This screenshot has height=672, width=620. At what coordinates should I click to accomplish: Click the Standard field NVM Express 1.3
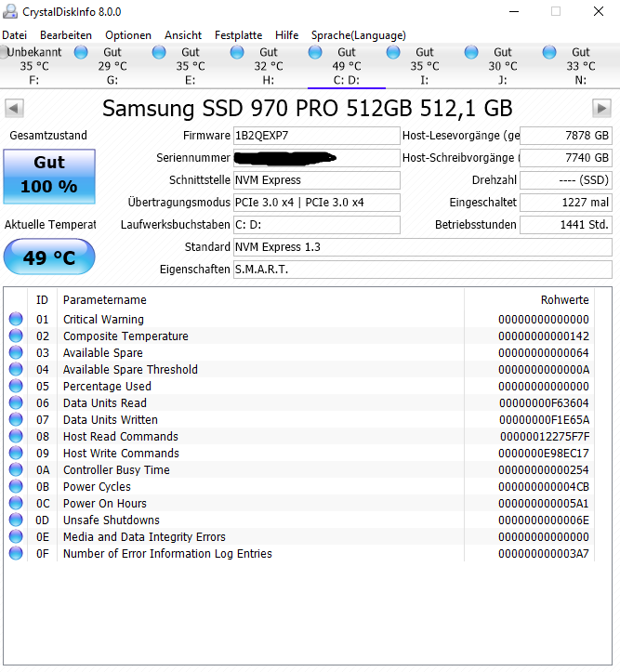pos(423,247)
